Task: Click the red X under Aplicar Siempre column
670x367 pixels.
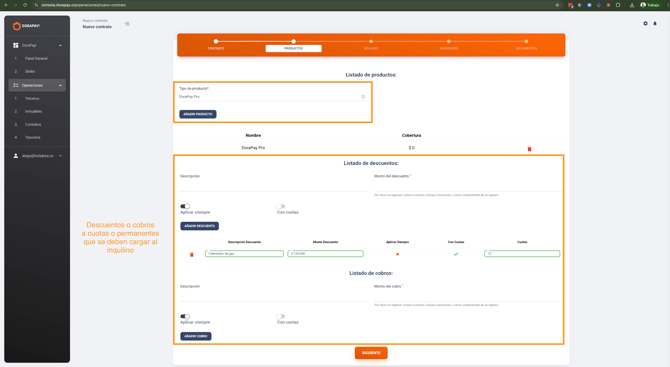Action: (397, 254)
